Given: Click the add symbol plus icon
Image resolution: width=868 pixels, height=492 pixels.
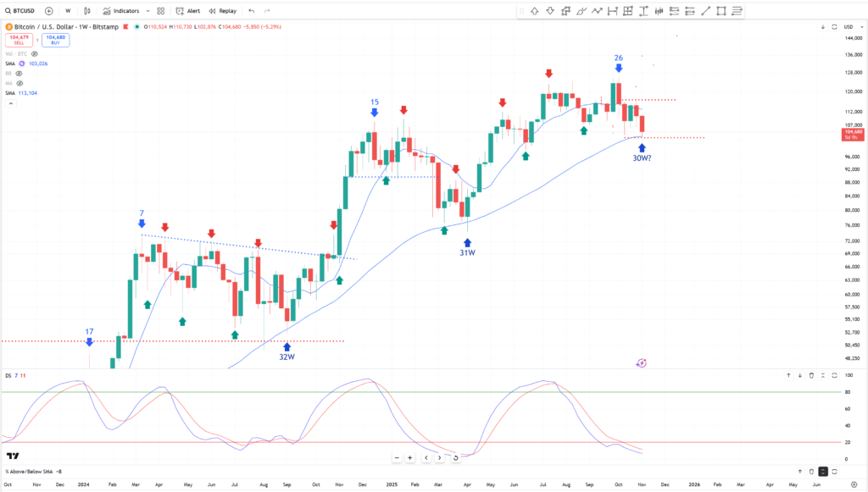Looking at the screenshot, I should [x=48, y=11].
